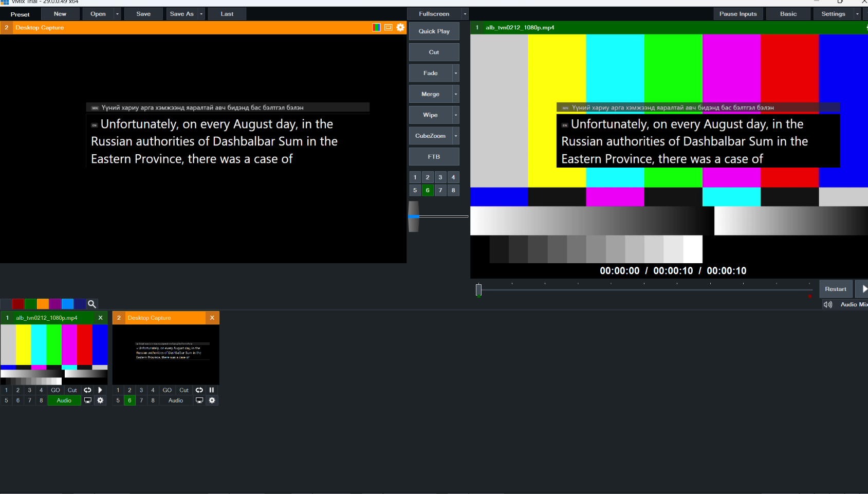Image resolution: width=868 pixels, height=494 pixels.
Task: Toggle overlay 6 on Desktop Capture input tile
Action: pos(130,400)
